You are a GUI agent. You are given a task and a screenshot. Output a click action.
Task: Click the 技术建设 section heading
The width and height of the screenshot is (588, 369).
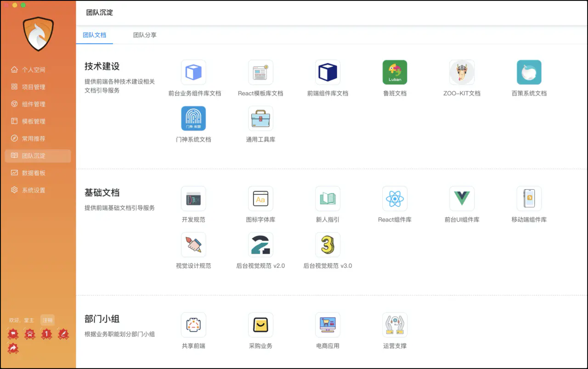pos(102,66)
